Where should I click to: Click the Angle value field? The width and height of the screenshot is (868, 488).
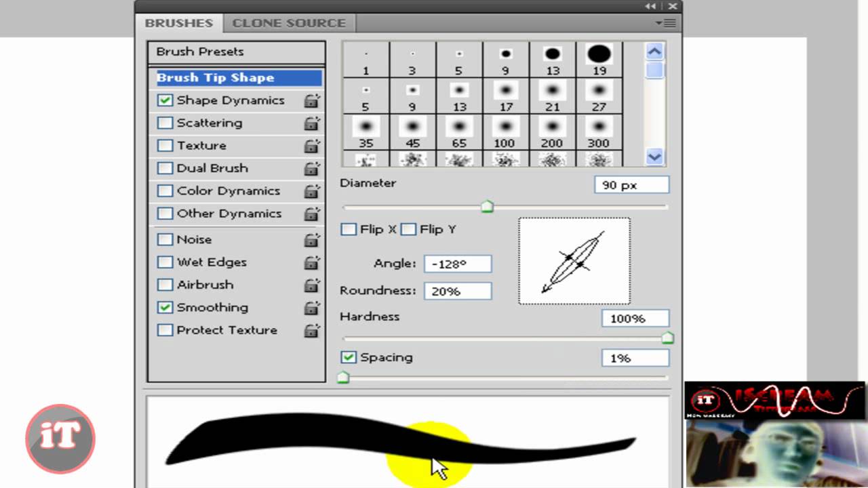(458, 264)
